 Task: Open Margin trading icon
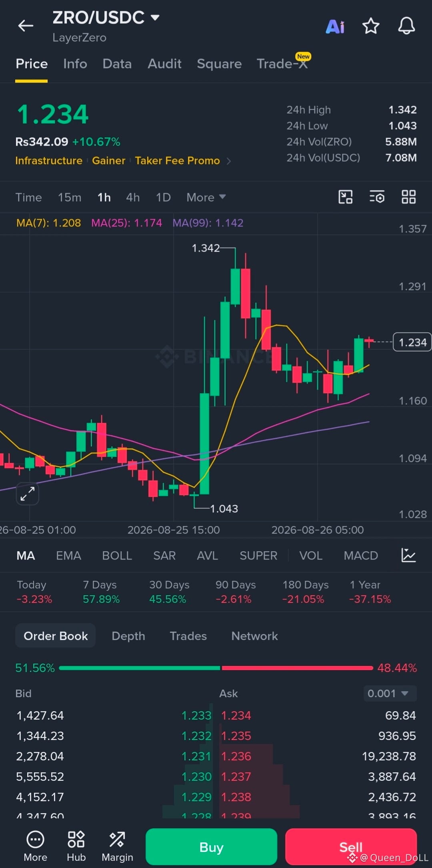117,846
